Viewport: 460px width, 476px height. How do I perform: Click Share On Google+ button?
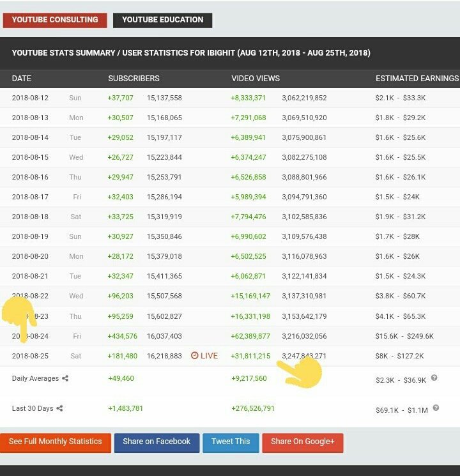click(x=303, y=443)
